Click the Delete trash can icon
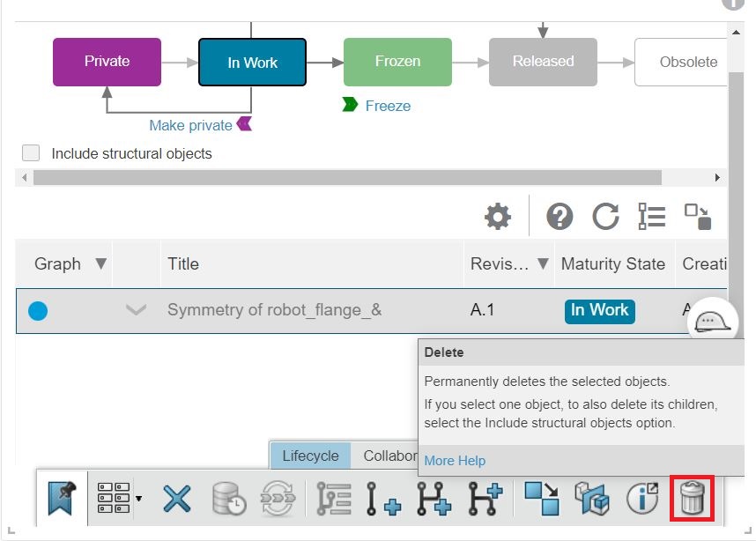 [693, 498]
